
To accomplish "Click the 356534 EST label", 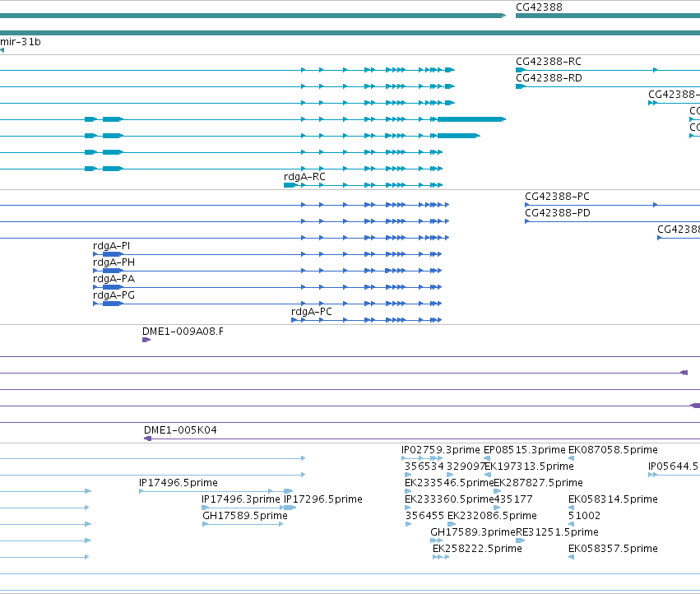I will (424, 466).
